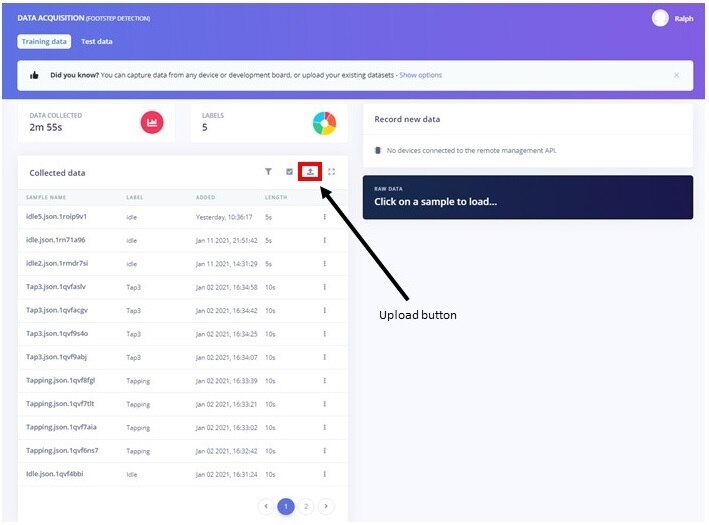Click the upload data icon button
This screenshot has width=709, height=525.
pos(310,172)
